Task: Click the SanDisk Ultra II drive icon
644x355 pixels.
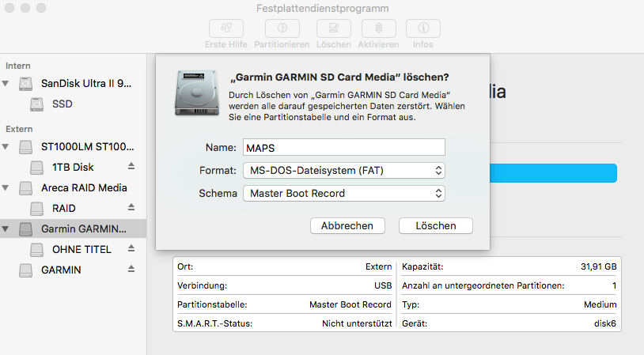Action: pos(25,84)
